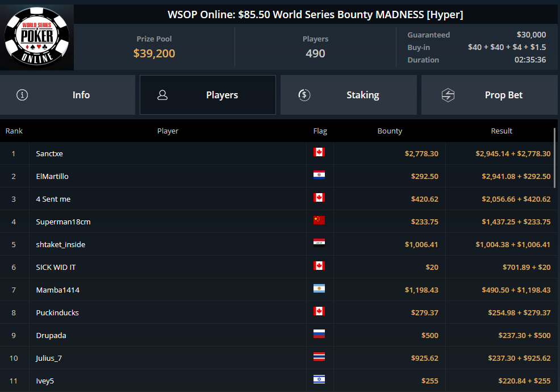
Task: Select player name SICK WID IT
Action: [x=56, y=267]
